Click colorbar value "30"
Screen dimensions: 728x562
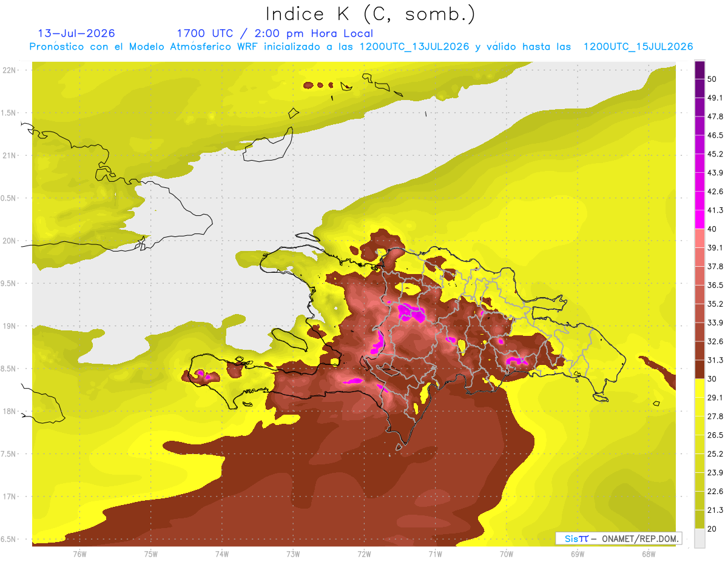[713, 379]
